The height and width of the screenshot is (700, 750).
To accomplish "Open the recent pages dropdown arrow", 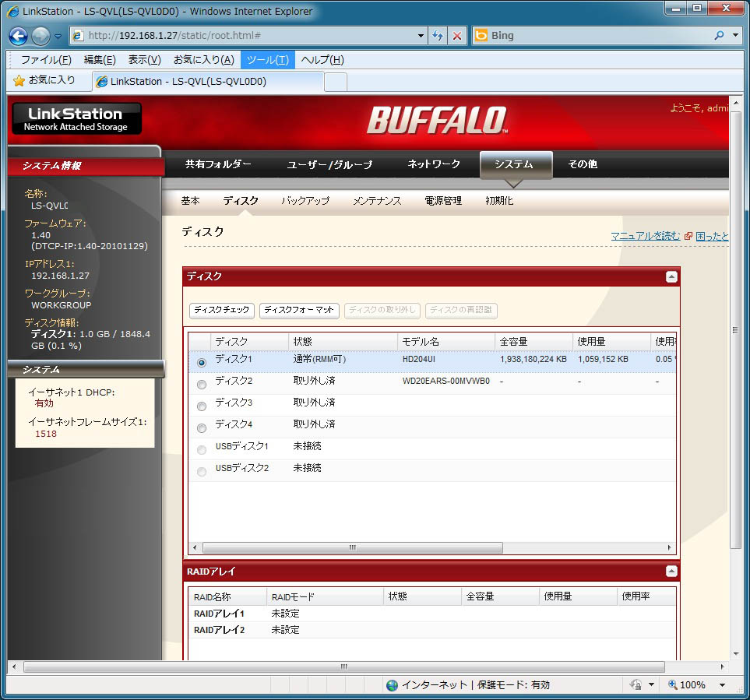I will point(58,36).
